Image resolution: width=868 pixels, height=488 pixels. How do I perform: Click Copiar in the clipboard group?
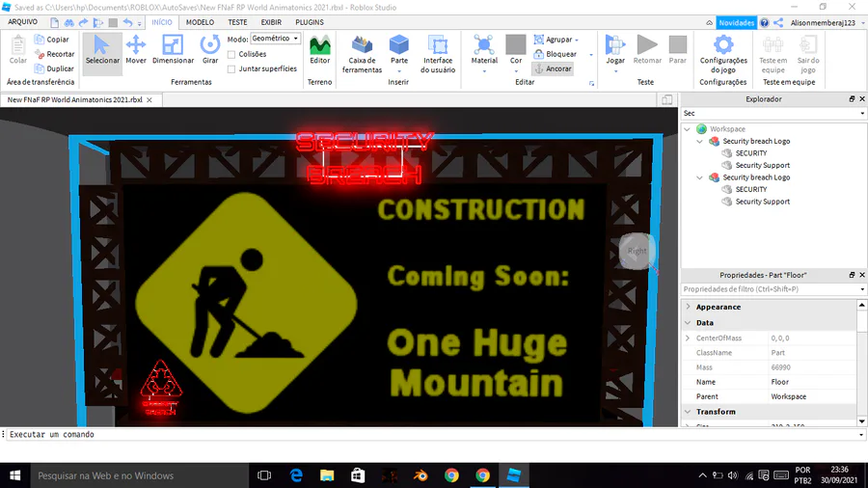tap(52, 40)
